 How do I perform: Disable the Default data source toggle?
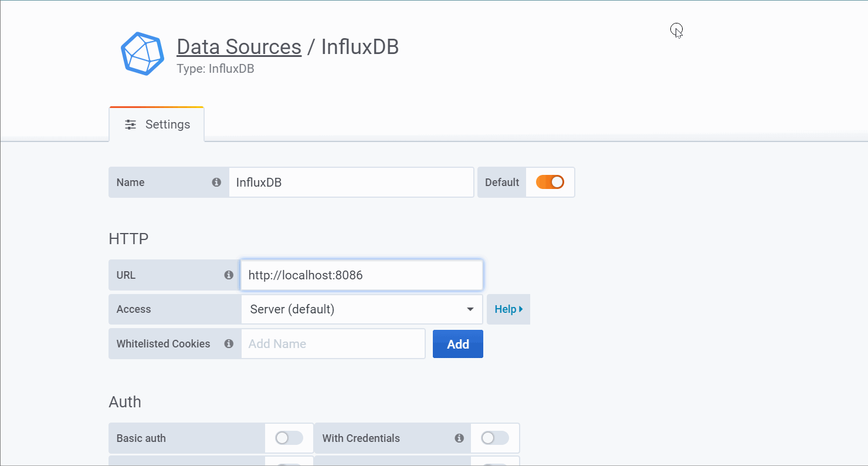click(x=550, y=182)
